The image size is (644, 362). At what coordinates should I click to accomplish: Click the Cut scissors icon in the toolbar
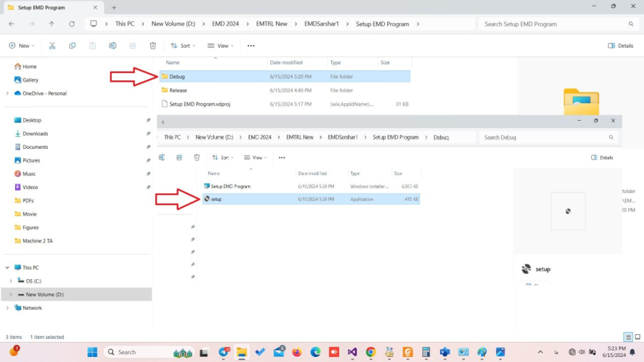(52, 46)
